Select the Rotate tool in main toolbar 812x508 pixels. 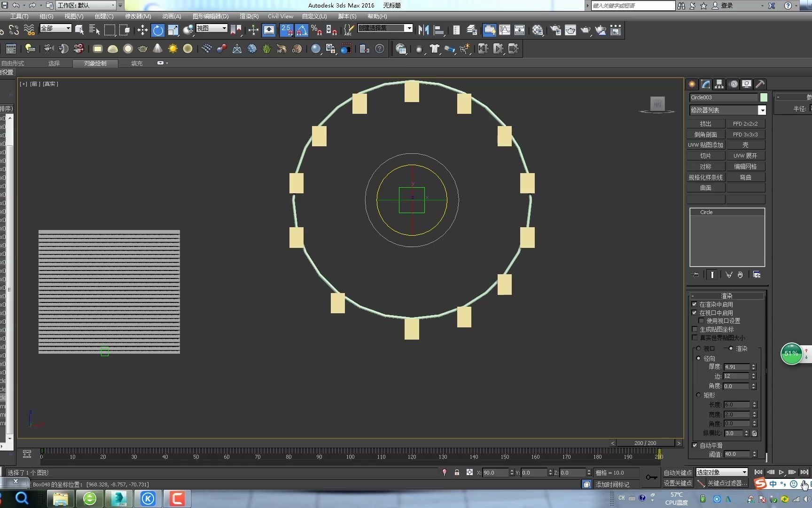point(158,31)
